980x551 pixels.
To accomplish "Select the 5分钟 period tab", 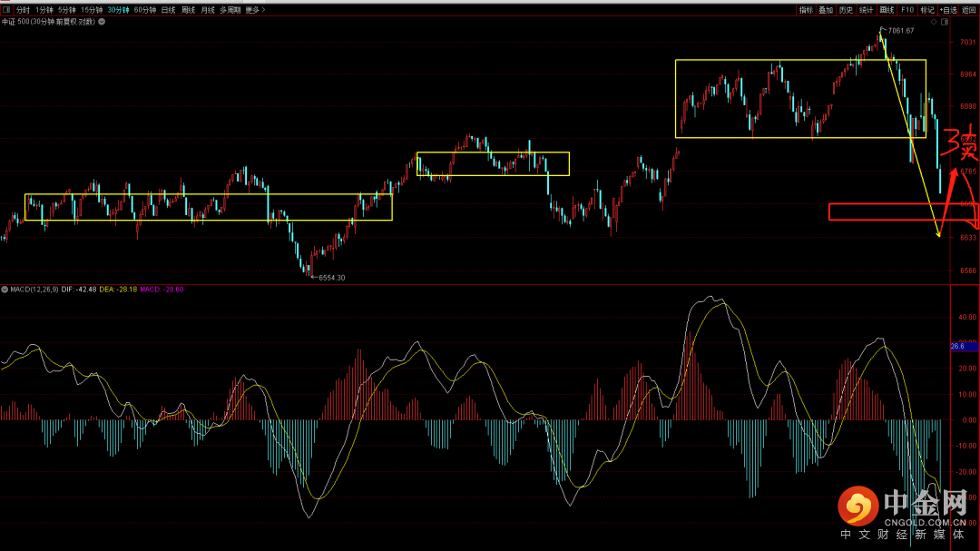I will tap(67, 10).
